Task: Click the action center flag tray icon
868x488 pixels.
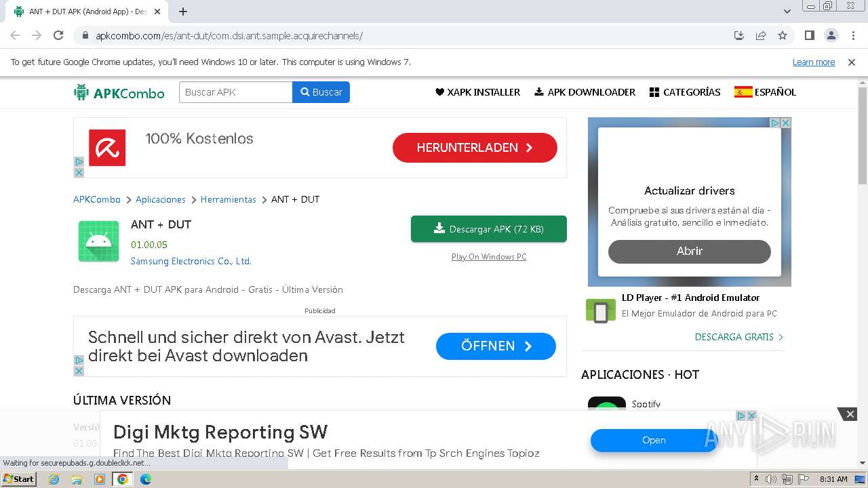Action: click(x=802, y=479)
